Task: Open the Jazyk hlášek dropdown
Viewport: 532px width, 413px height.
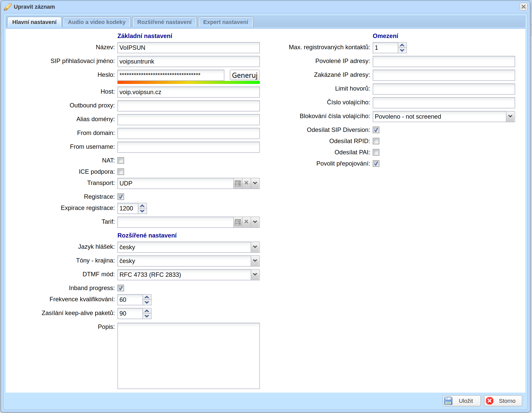Action: point(255,247)
